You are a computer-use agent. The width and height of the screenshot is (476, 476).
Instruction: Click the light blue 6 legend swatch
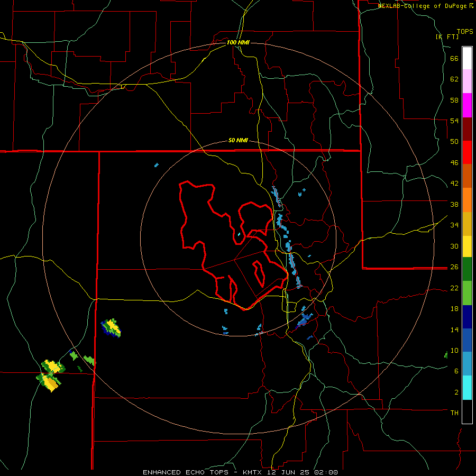(x=467, y=364)
